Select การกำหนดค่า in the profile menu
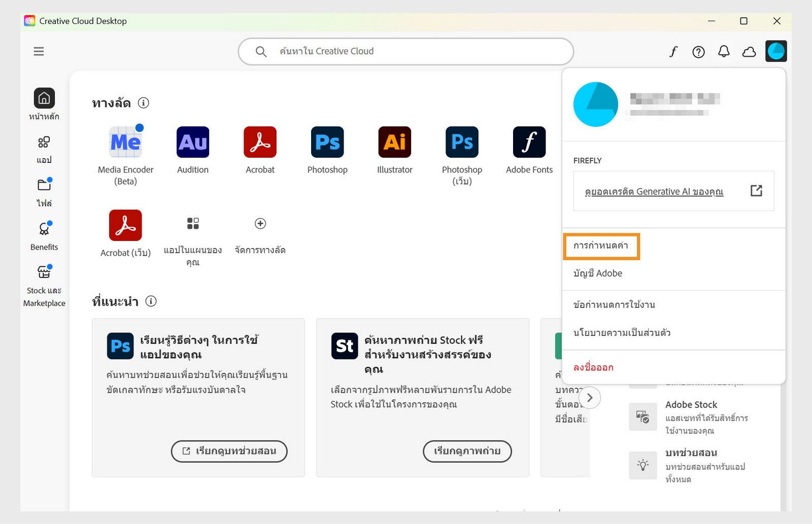The image size is (812, 524). (x=601, y=247)
